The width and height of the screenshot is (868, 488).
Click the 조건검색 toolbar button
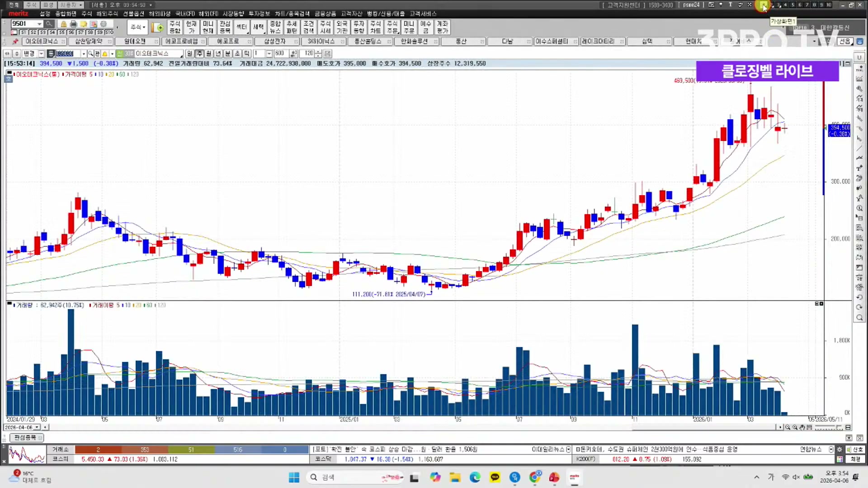coord(308,27)
